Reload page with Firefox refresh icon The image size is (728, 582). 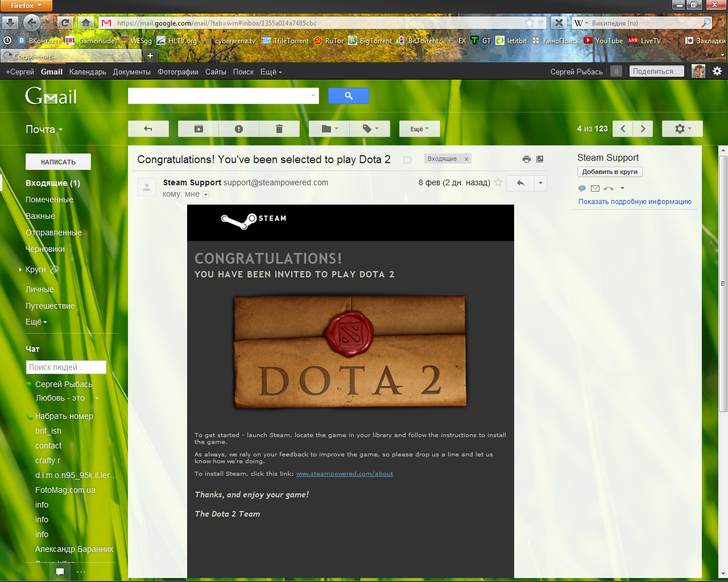click(x=65, y=23)
